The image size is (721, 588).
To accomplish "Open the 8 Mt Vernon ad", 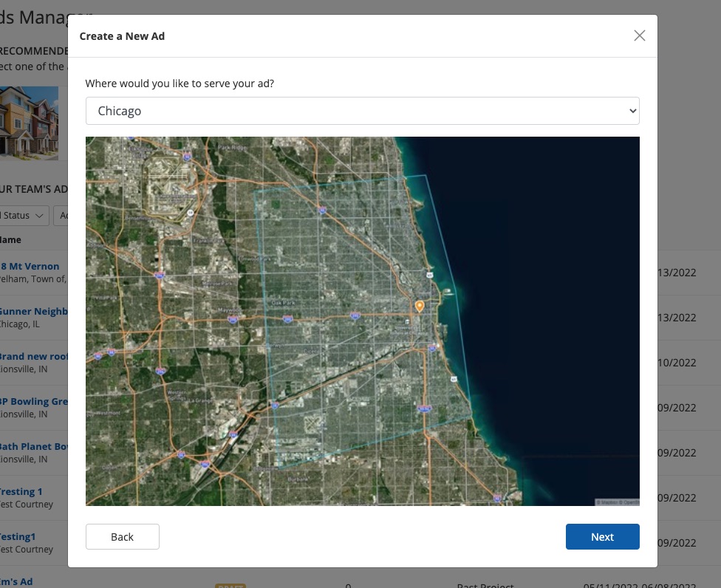I will click(30, 266).
